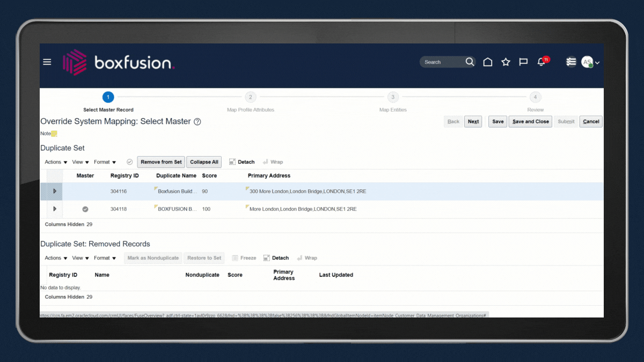Click the help question mark icon
The image size is (644, 362).
[x=197, y=122]
